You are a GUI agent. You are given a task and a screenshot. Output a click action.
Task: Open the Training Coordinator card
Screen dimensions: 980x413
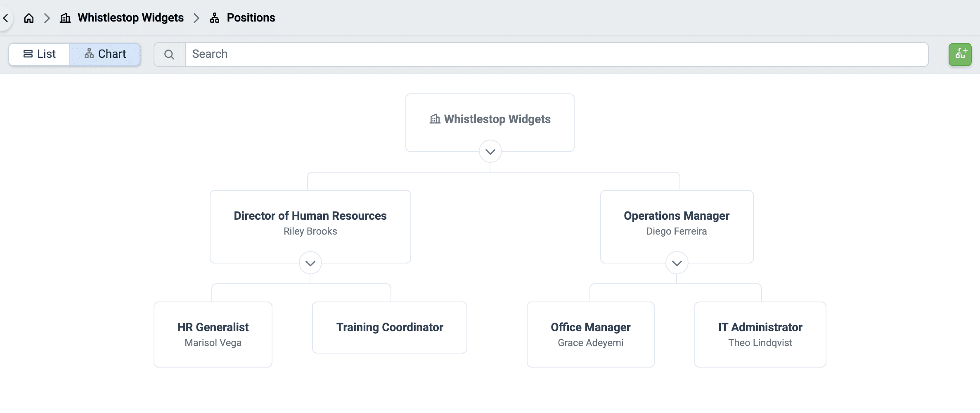coord(390,328)
